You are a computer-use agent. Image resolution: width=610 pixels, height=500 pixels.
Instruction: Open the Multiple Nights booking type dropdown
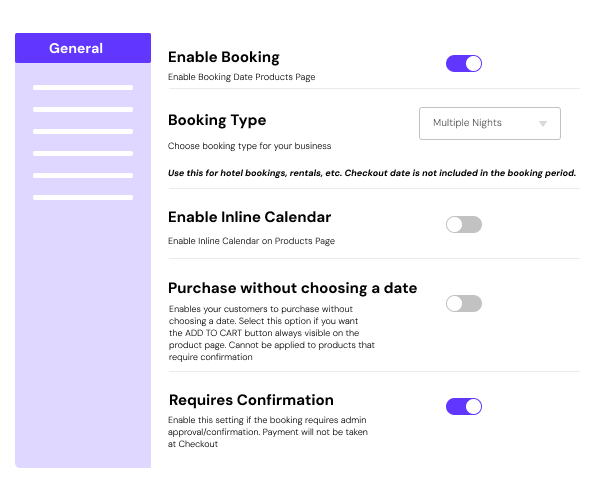pyautogui.click(x=490, y=123)
